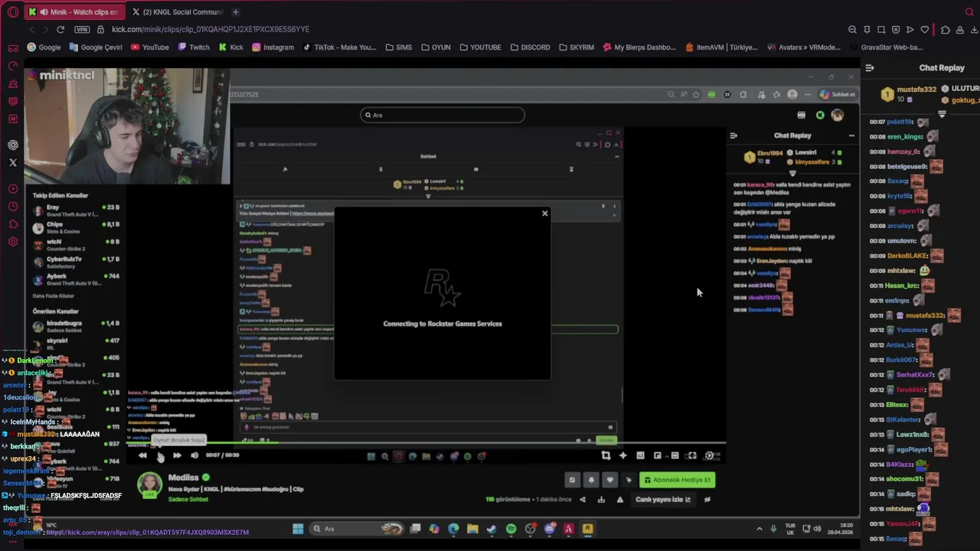This screenshot has height=551, width=980.
Task: Open the Twitch bookmark
Action: coord(194,47)
